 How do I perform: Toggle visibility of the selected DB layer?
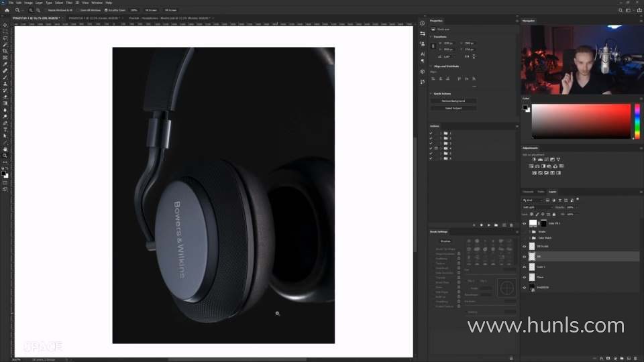[x=524, y=257]
